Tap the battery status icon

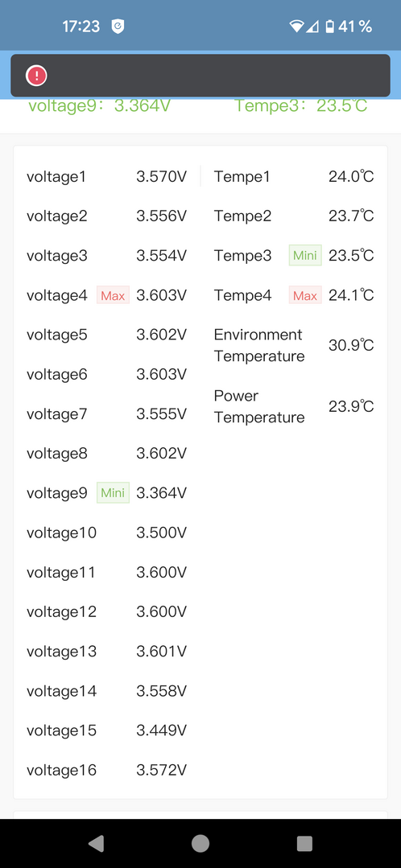click(329, 26)
